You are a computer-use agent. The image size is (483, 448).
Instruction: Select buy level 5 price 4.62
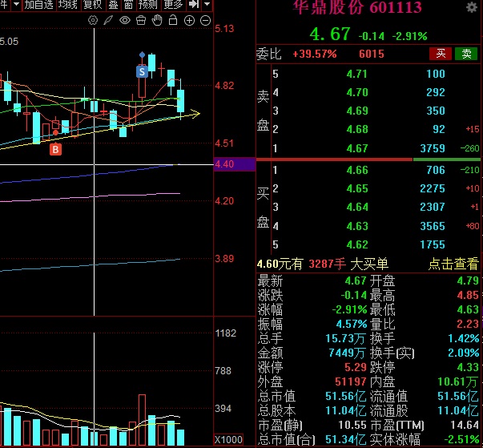tap(357, 244)
